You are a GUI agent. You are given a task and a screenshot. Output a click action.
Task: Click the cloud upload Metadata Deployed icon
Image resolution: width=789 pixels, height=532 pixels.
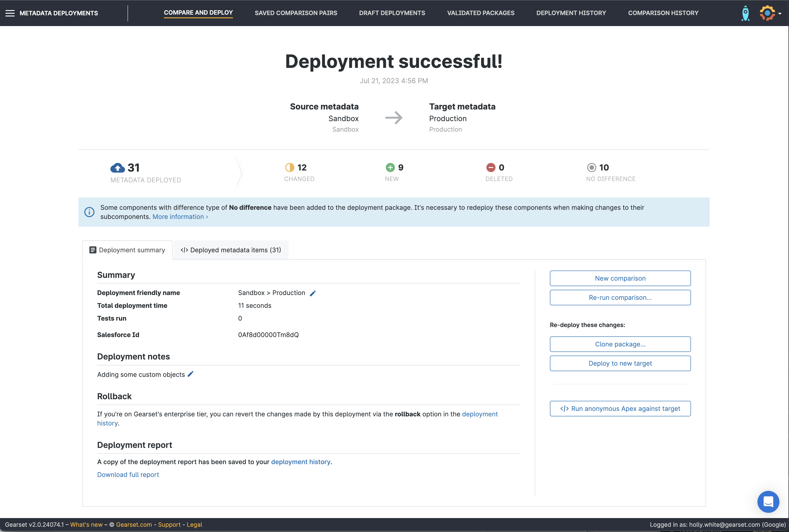point(117,168)
